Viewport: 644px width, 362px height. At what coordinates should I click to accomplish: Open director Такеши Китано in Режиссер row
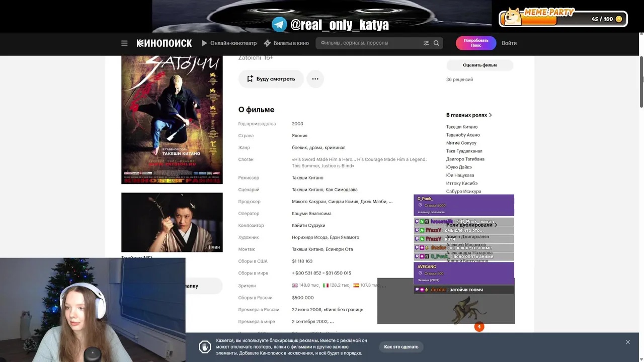tap(307, 177)
